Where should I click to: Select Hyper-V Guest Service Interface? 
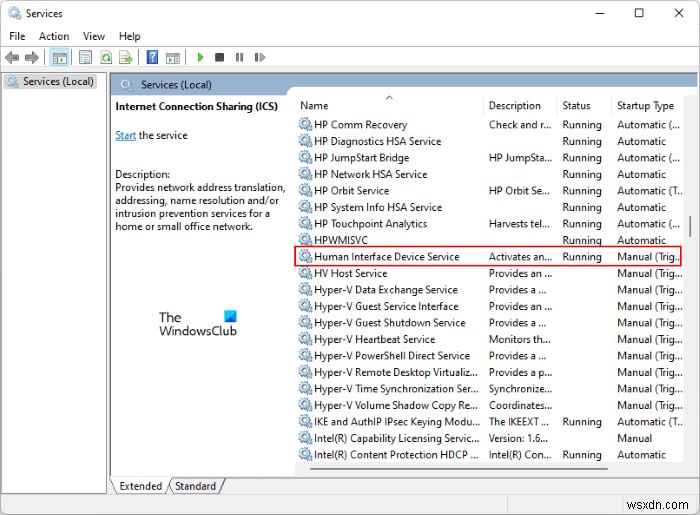coord(386,306)
